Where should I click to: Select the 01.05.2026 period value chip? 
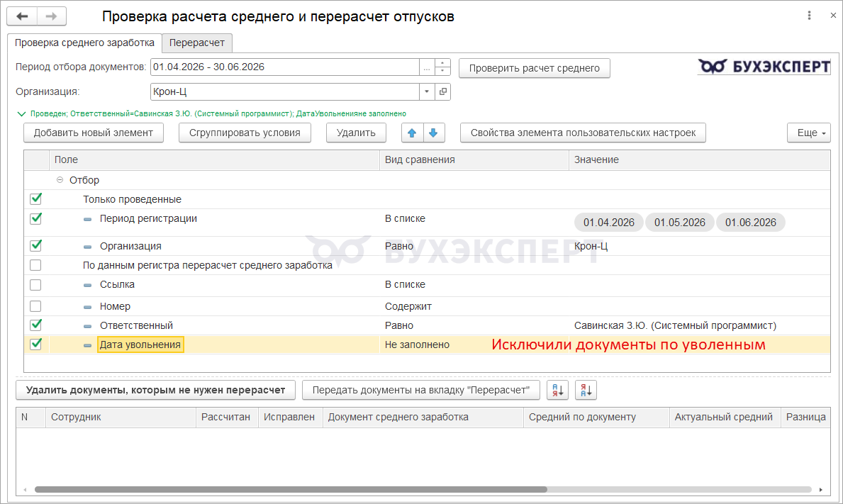(679, 223)
